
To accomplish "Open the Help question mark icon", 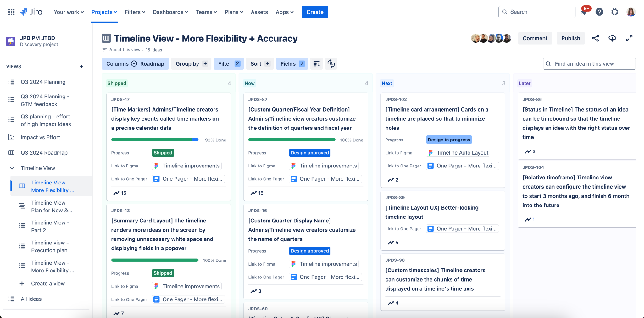I will click(599, 12).
